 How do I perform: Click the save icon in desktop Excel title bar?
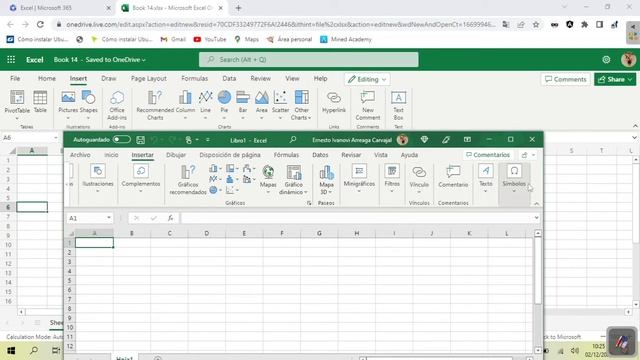click(140, 140)
